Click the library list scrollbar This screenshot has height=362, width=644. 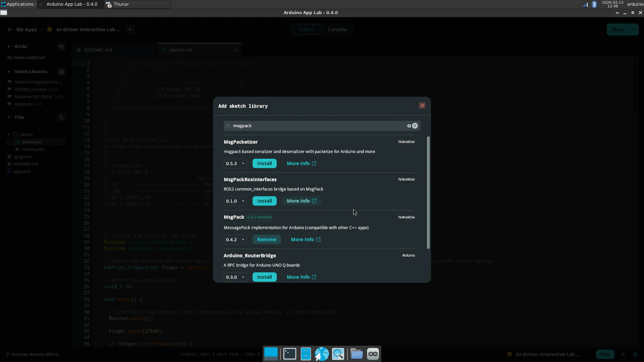click(x=428, y=193)
